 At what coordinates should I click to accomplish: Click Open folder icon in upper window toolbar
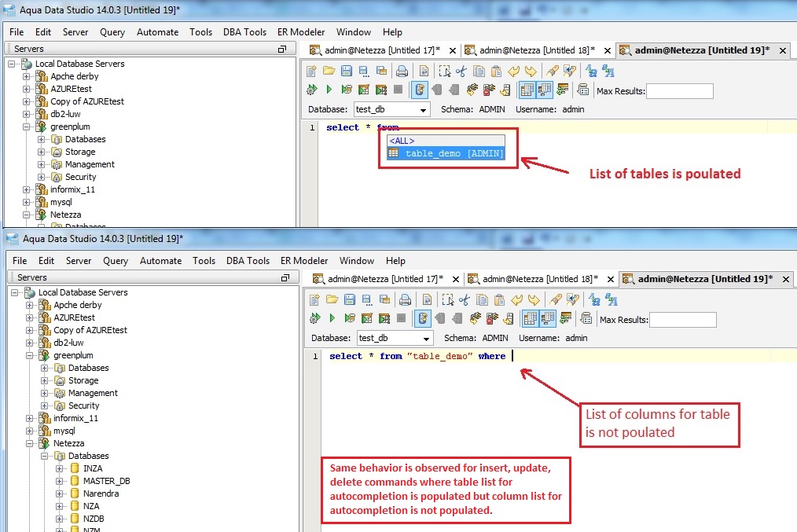[x=329, y=72]
